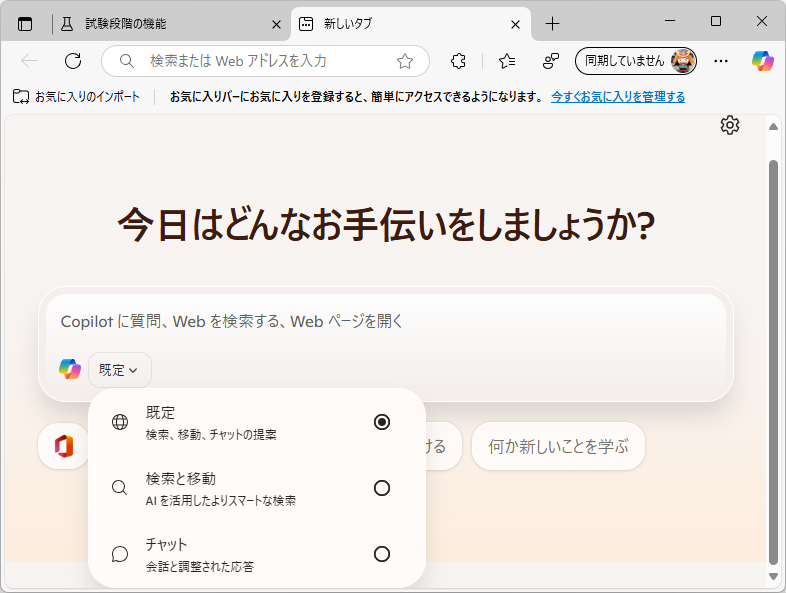Click the Copilot question input field
This screenshot has width=786, height=593.
point(385,322)
